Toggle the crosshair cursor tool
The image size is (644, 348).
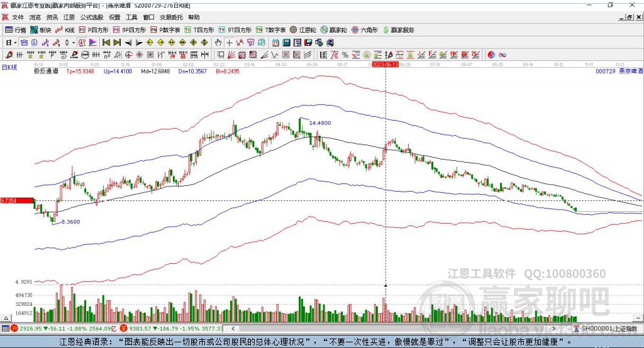(x=229, y=43)
